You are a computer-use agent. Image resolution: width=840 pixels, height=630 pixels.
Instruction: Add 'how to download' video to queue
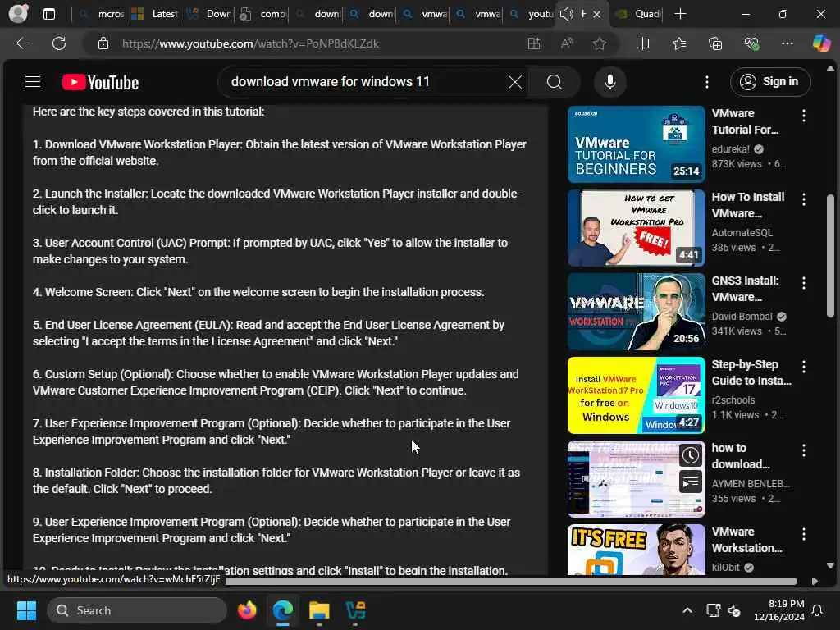tap(691, 482)
